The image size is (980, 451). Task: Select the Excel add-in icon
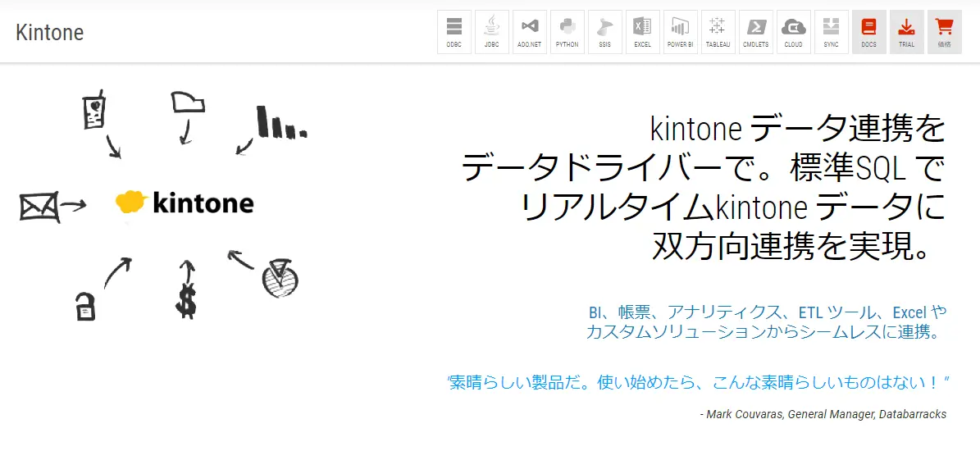point(642,32)
